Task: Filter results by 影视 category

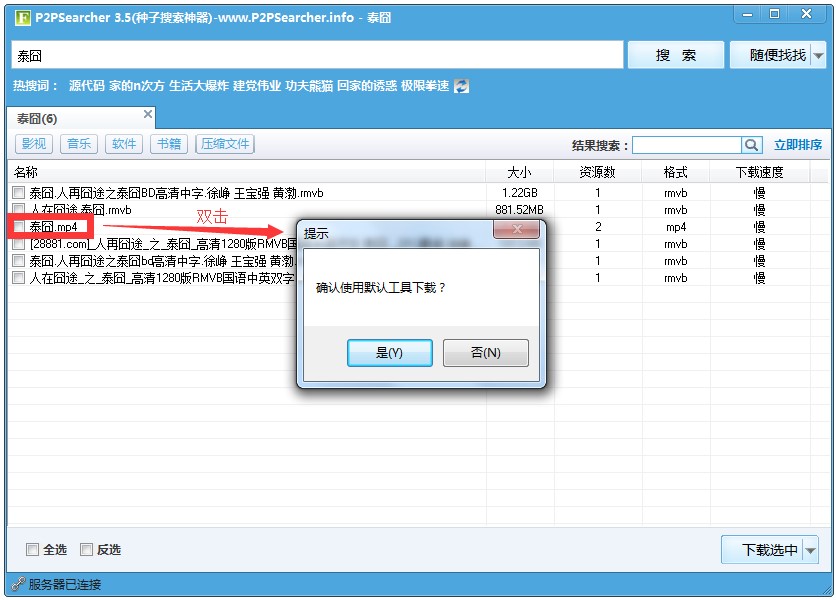Action: click(x=33, y=144)
